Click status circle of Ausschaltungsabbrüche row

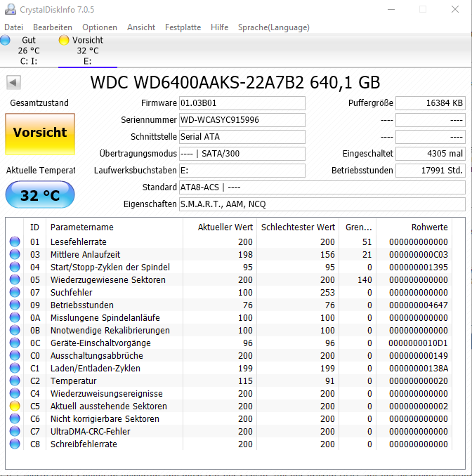pos(15,355)
